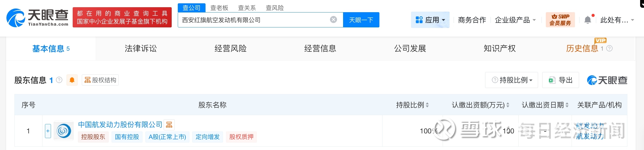Click the 中国航发动力 company logo thumbnail
This screenshot has width=644, height=150.
(64, 131)
